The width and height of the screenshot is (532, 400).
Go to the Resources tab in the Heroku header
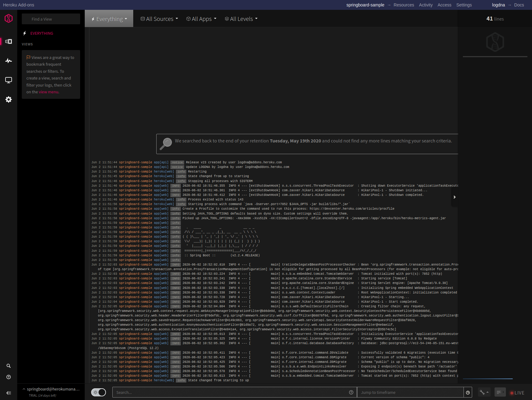click(404, 5)
